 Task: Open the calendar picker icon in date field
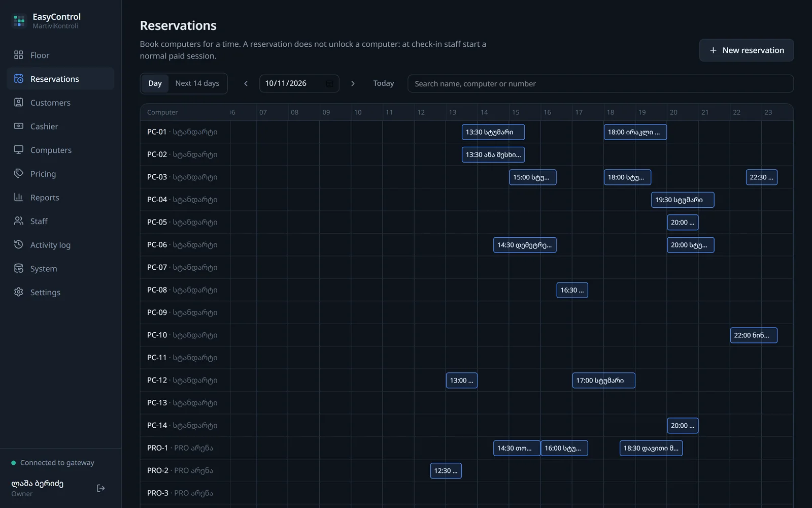tap(329, 83)
